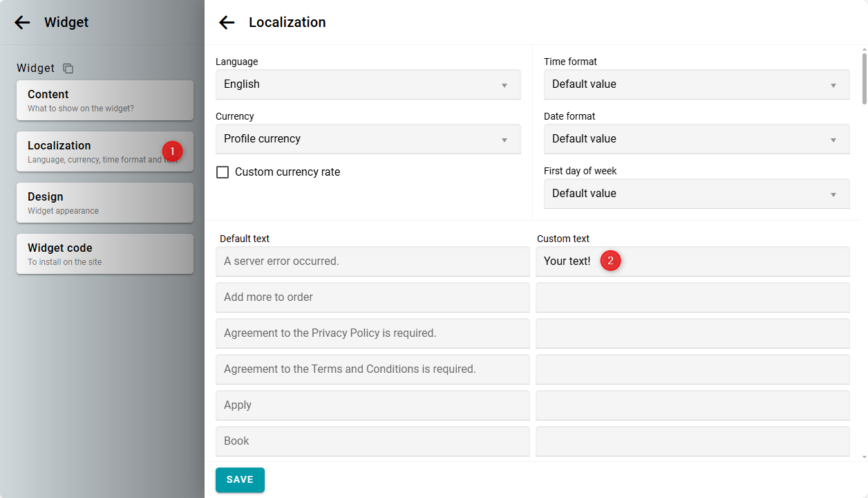Click custom text field for Privacy Policy agreement
The height and width of the screenshot is (498, 868).
point(692,333)
